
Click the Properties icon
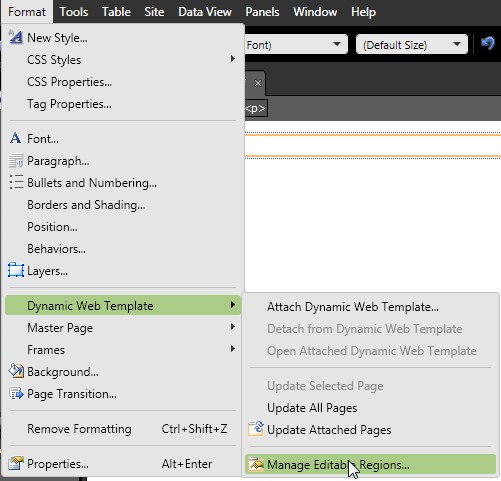point(16,463)
